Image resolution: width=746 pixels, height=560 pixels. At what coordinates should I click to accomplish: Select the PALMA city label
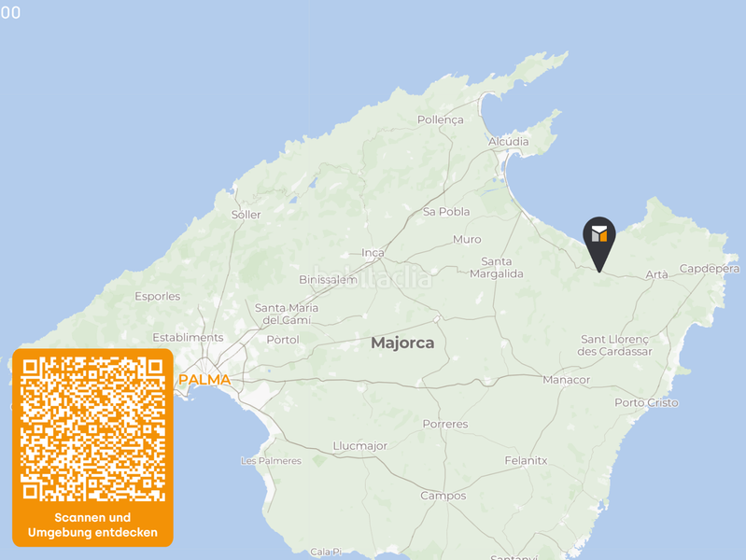204,380
